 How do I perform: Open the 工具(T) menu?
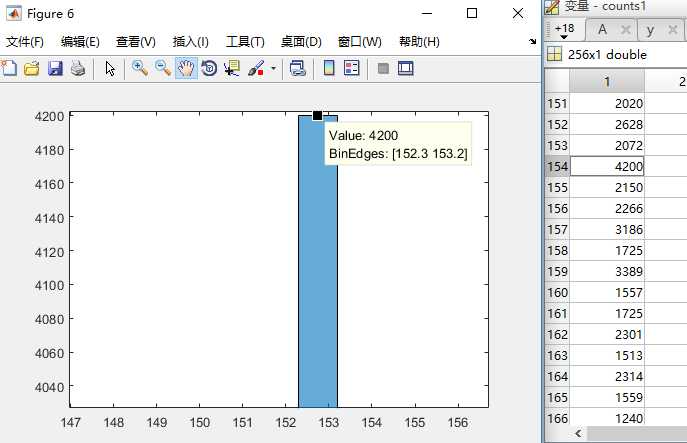245,42
